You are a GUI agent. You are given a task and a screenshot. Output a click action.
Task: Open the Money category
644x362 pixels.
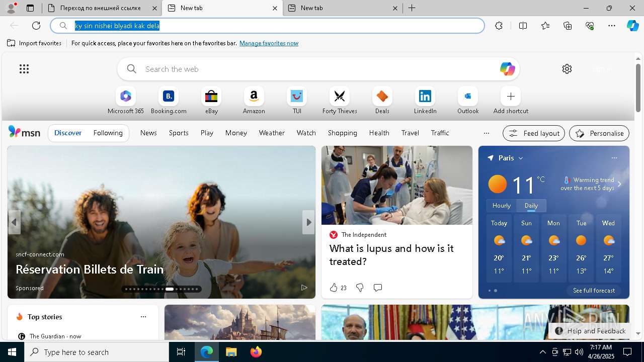coord(236,133)
